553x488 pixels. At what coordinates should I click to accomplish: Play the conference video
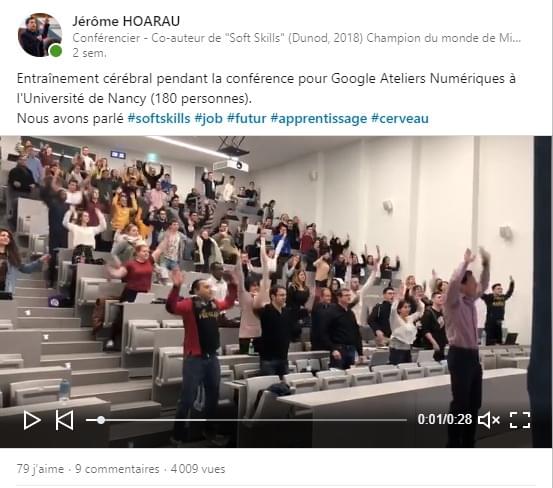pyautogui.click(x=32, y=420)
